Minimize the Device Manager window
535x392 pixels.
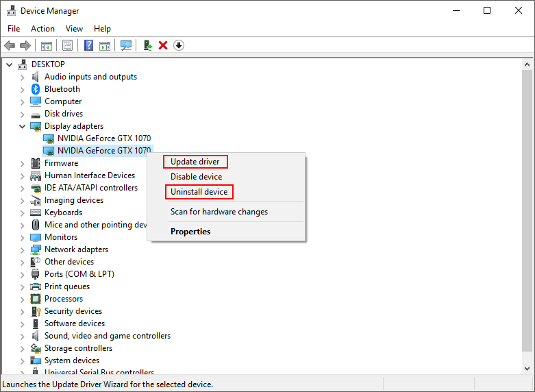[x=456, y=10]
